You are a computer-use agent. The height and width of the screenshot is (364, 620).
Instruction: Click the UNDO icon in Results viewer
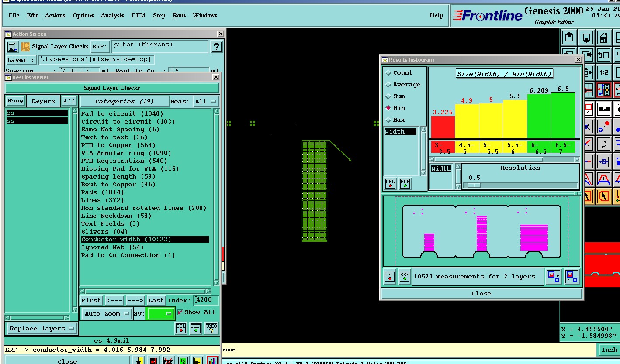coord(211,328)
